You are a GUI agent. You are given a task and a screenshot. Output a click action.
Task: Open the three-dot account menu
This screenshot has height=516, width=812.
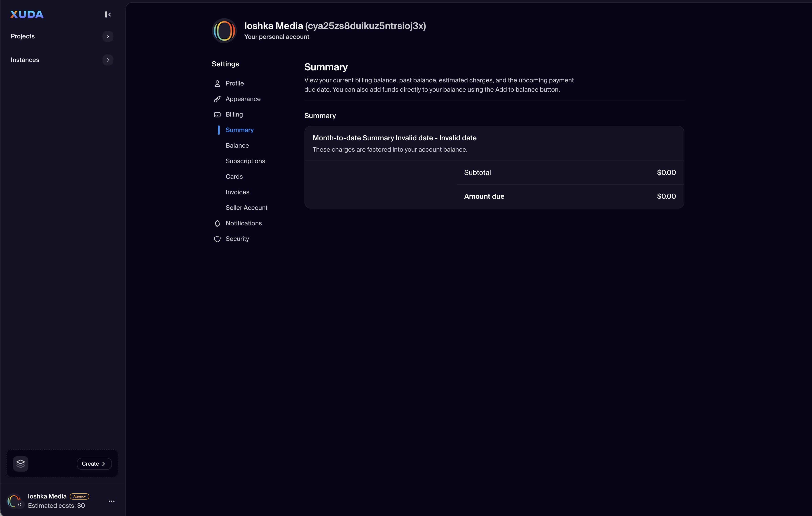click(x=112, y=501)
